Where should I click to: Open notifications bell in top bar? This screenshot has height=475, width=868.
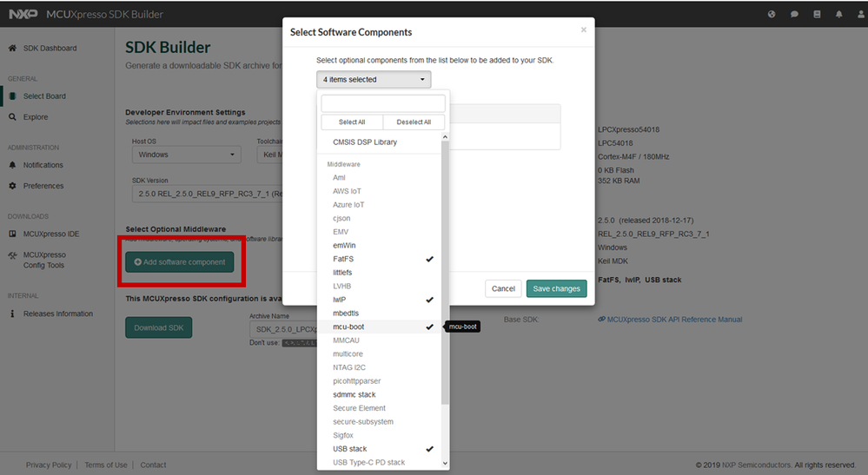tap(838, 15)
